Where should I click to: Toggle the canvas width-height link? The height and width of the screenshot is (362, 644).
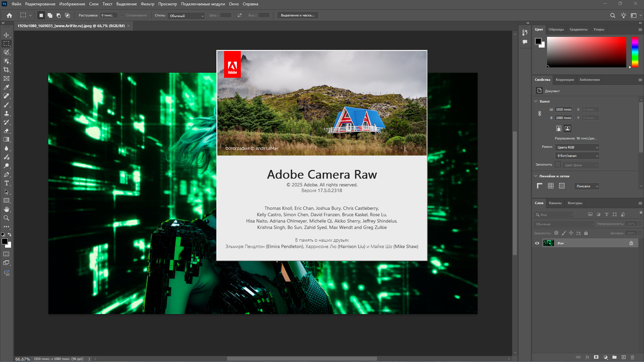tap(540, 114)
